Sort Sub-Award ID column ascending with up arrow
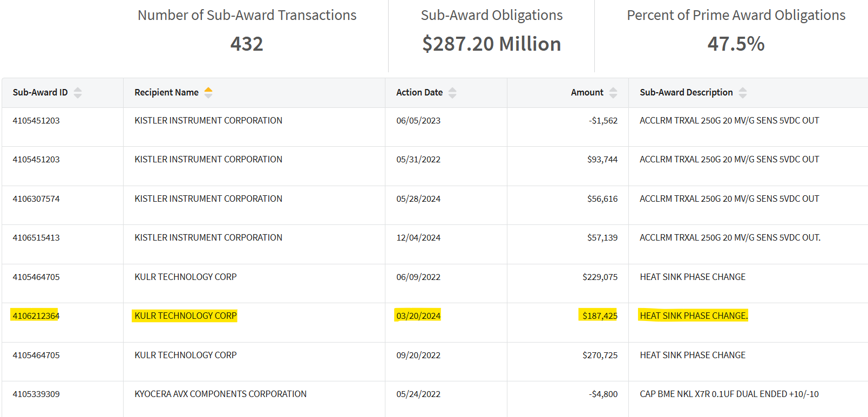This screenshot has width=868, height=417. pos(78,90)
